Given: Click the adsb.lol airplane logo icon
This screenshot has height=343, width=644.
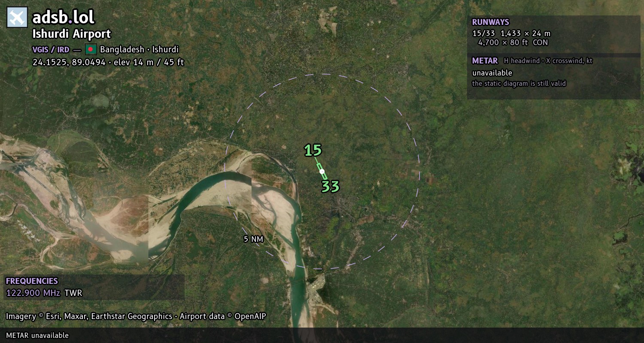Looking at the screenshot, I should [x=17, y=18].
